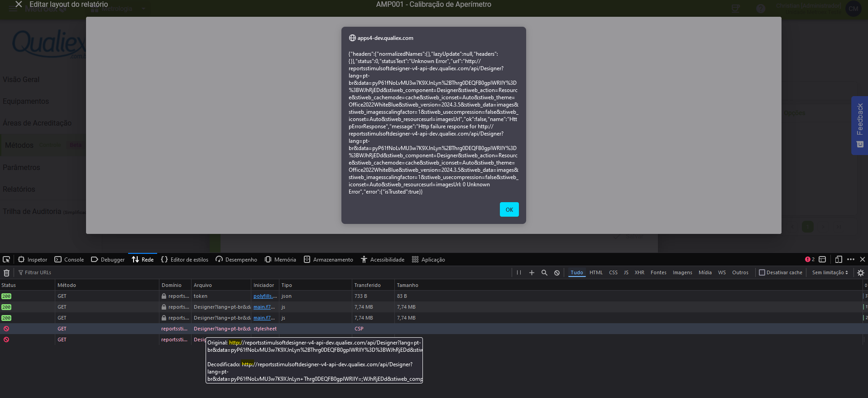Toggle the split console icon
Viewport: 868px width, 398px height.
(x=822, y=260)
